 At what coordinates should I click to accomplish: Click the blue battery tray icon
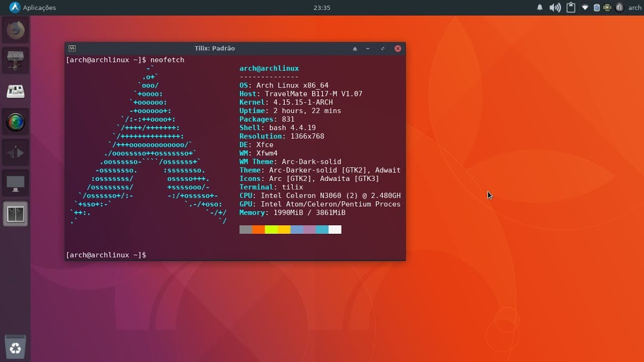click(597, 8)
